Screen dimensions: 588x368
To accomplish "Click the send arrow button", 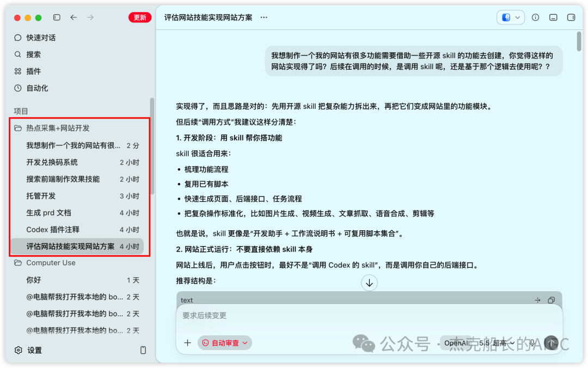I will click(x=551, y=343).
